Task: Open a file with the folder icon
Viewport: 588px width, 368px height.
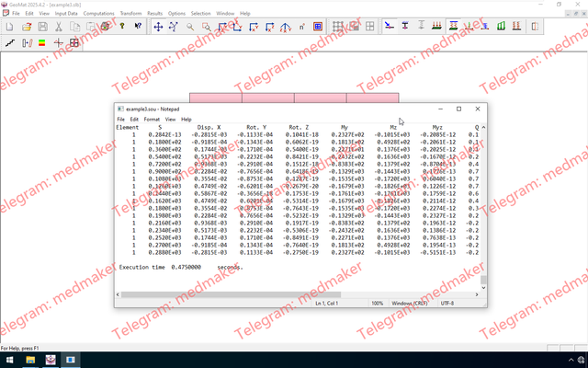Action: coord(27,27)
